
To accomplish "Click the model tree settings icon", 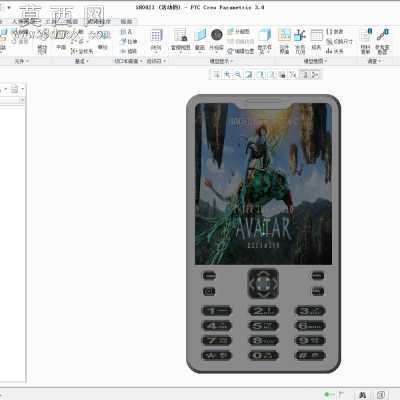I will click(15, 89).
